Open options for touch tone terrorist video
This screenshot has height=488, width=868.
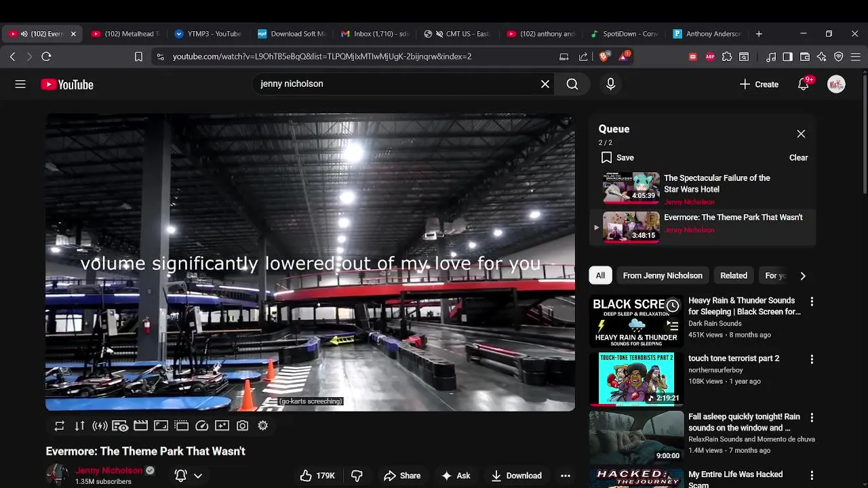[812, 359]
